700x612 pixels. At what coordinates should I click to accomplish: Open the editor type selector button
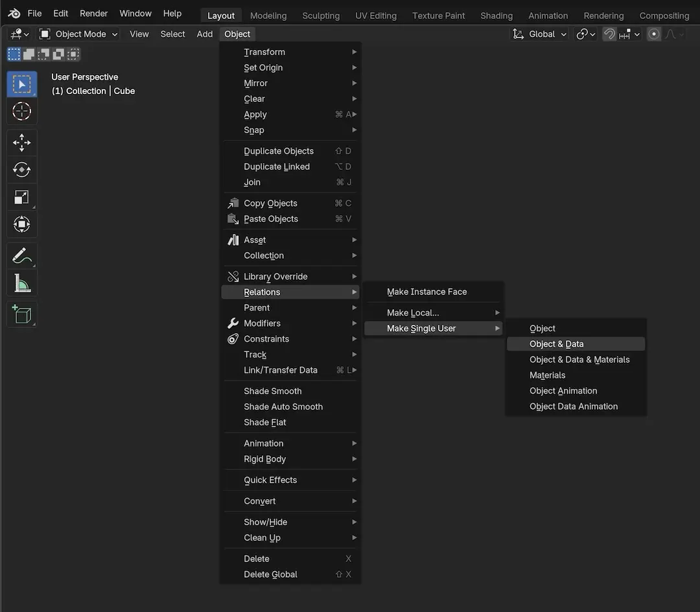tap(19, 34)
